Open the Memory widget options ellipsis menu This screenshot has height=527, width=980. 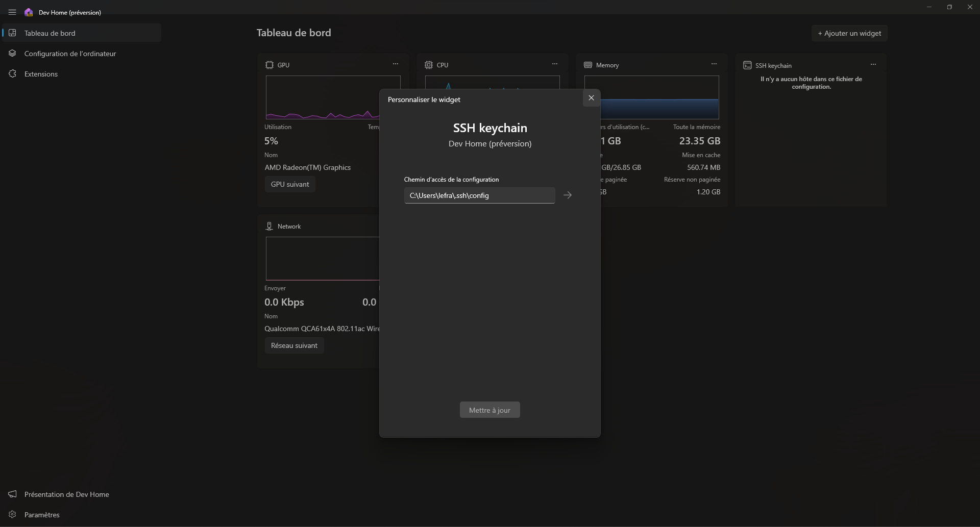(714, 64)
